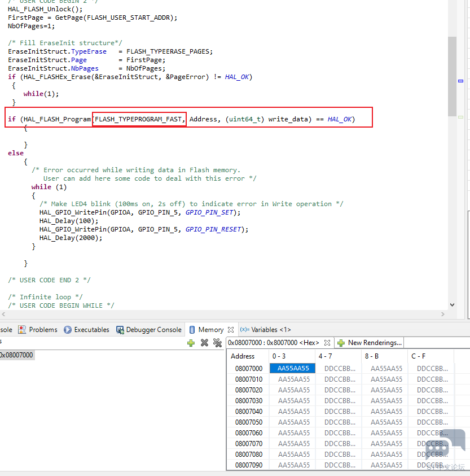
Task: Click FLASH_TYPEERASE_PAGES in the code
Action: 168,51
